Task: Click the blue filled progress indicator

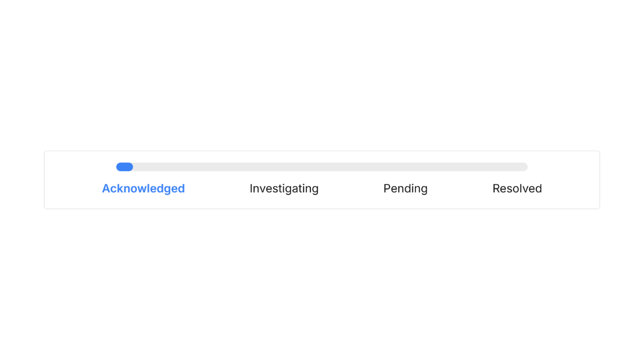Action: point(125,167)
